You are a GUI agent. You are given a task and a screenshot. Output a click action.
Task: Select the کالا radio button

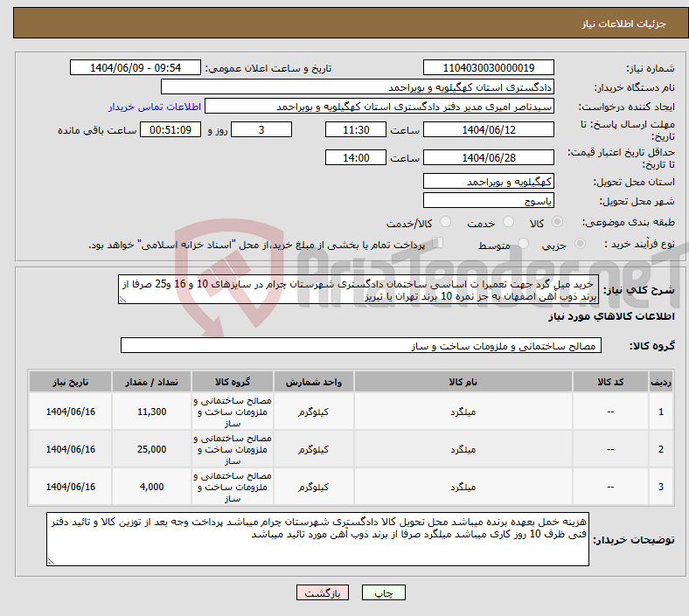(558, 224)
